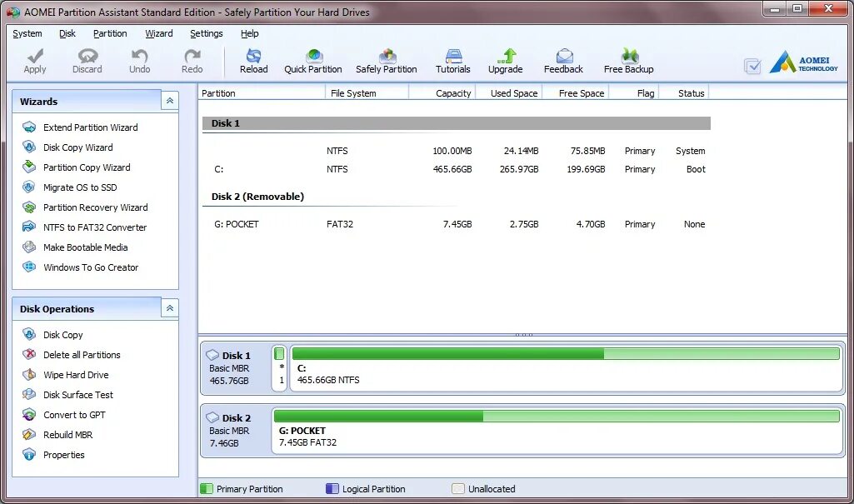Open the System menu
This screenshot has height=504, width=854.
coord(27,34)
